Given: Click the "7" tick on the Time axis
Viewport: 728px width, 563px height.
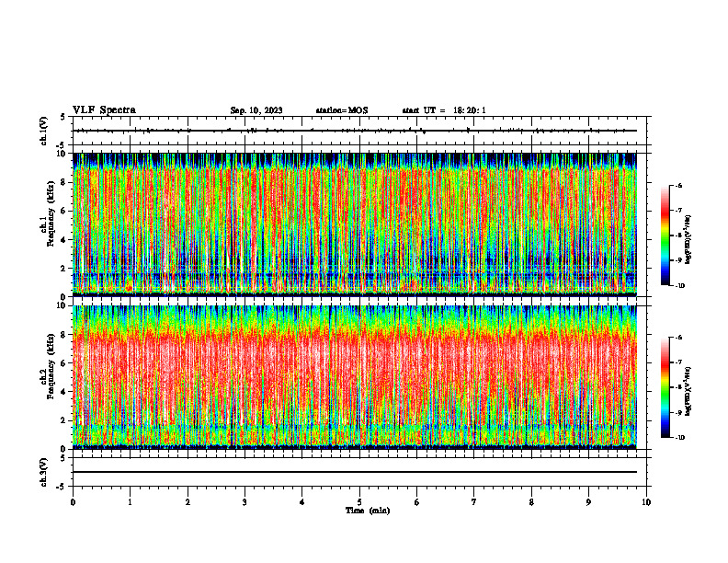Looking at the screenshot, I should click(474, 502).
